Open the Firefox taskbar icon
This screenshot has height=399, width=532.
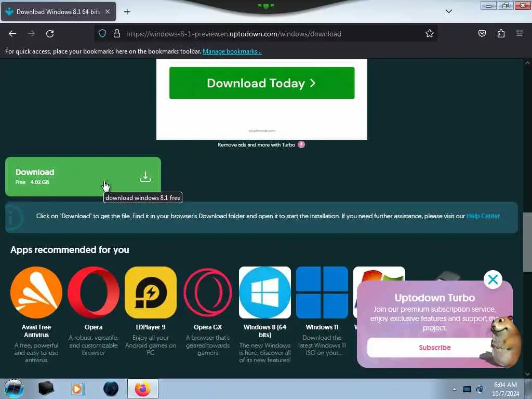[x=143, y=389]
